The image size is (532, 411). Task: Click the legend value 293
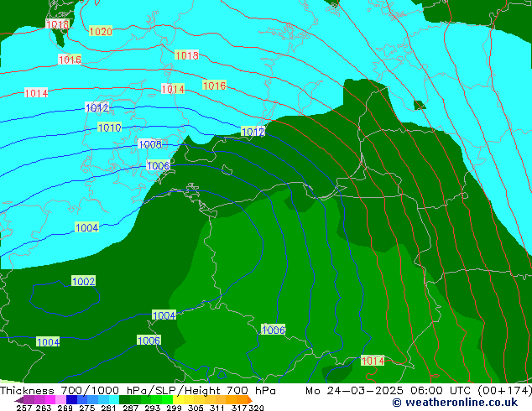click(x=153, y=408)
